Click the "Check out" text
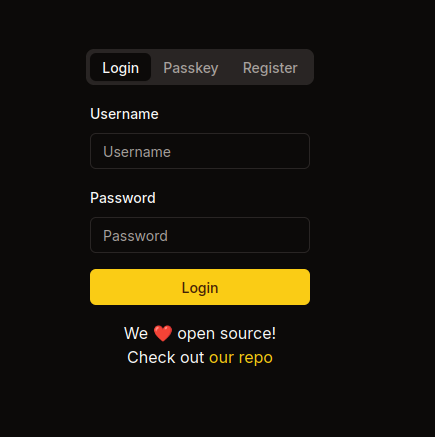 (166, 358)
